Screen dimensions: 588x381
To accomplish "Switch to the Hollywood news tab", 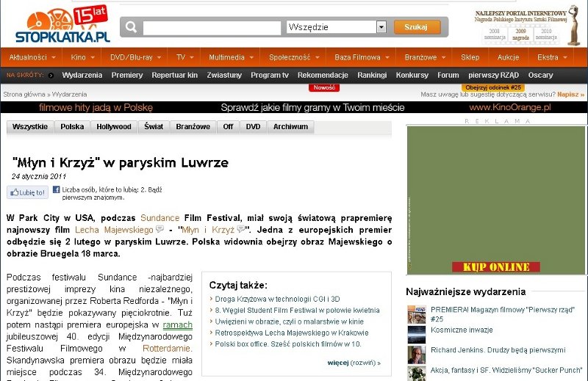I will click(x=113, y=127).
